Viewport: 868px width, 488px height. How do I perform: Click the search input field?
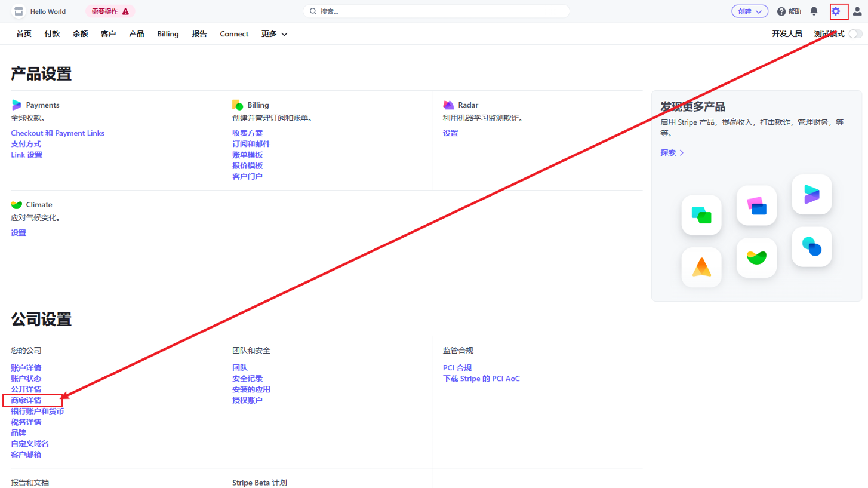coord(436,11)
